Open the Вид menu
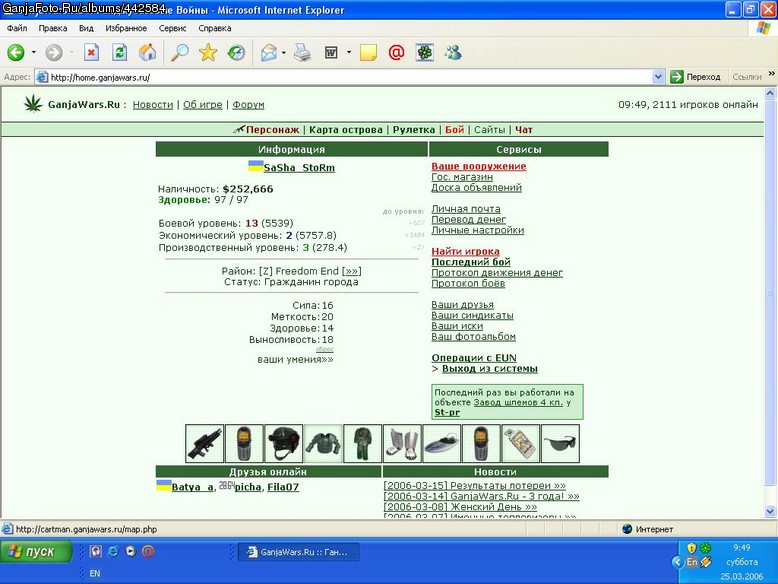 coord(86,28)
